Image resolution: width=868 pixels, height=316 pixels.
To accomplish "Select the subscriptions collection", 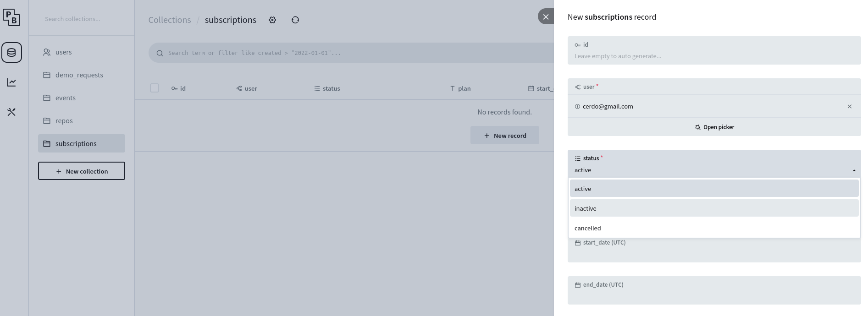I will [x=82, y=143].
